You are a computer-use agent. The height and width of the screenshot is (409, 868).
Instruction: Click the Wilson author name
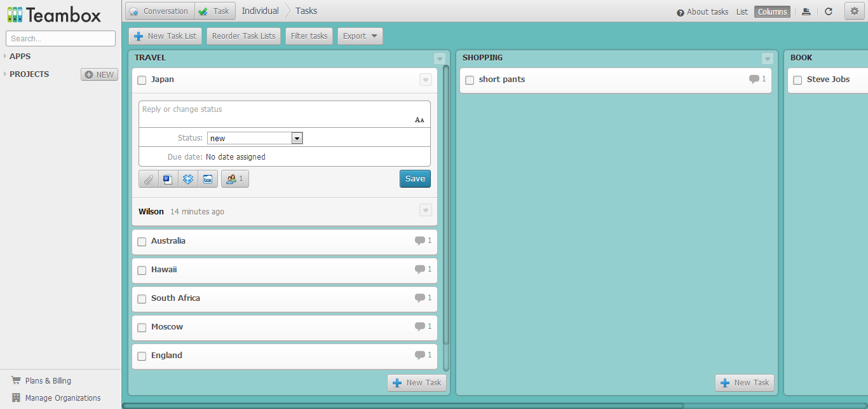coord(151,211)
